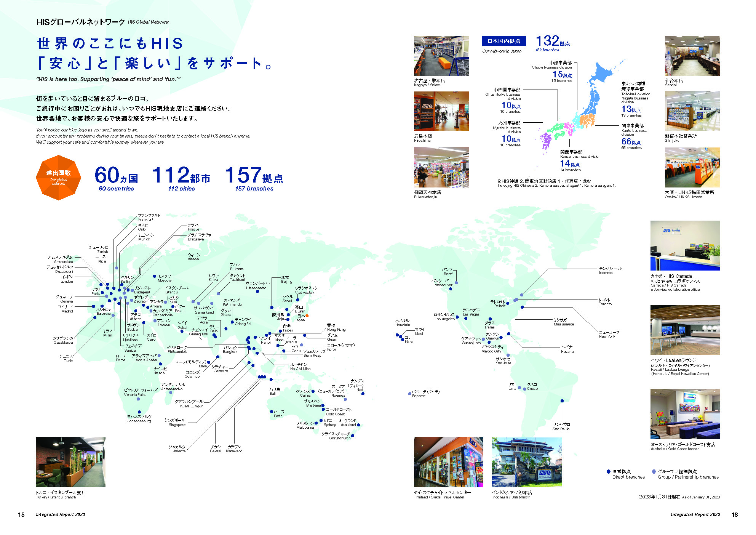Click the Detroit map dot

508,304
